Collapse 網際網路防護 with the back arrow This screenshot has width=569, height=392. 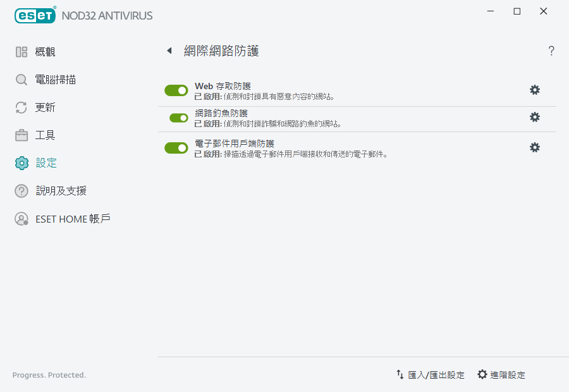point(169,51)
